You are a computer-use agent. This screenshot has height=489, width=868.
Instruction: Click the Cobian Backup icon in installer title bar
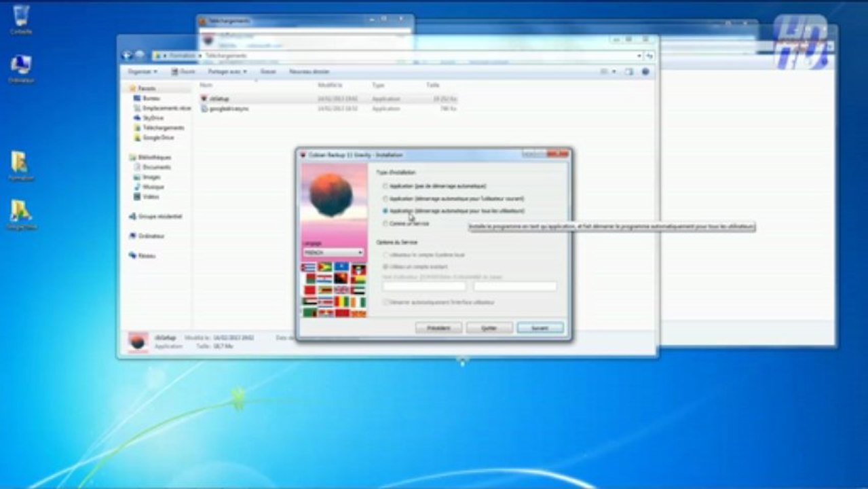click(x=303, y=154)
